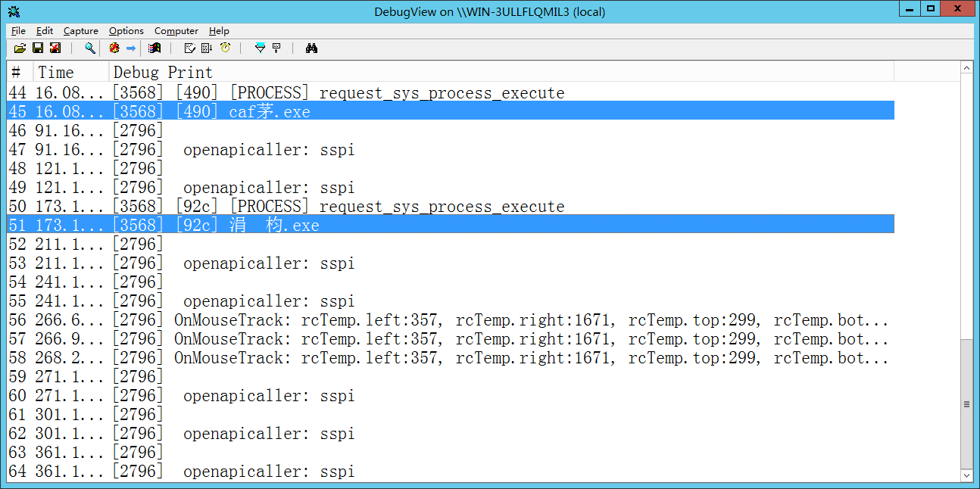Open the Options menu
The height and width of the screenshot is (489, 980).
(x=126, y=31)
